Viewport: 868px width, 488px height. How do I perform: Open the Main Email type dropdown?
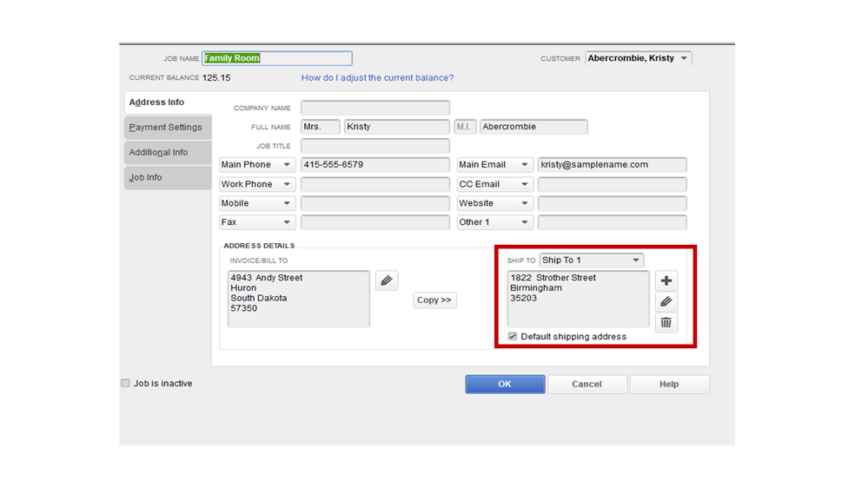pos(494,165)
